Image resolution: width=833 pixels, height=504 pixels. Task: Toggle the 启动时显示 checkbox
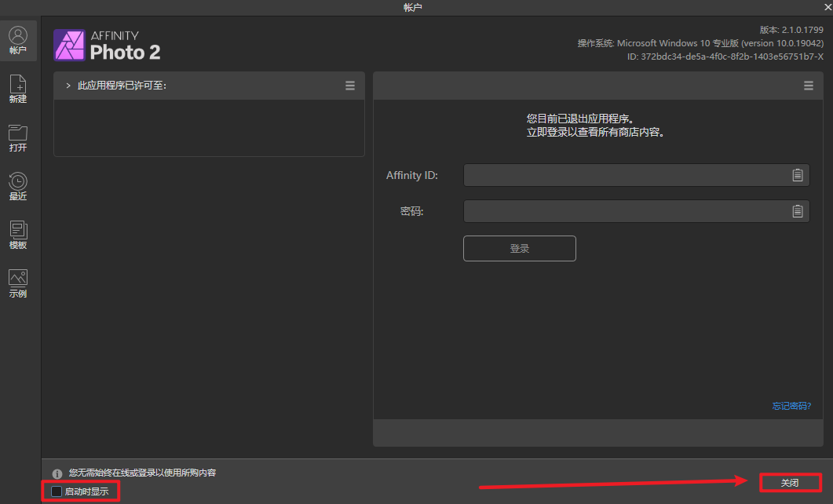pyautogui.click(x=57, y=491)
